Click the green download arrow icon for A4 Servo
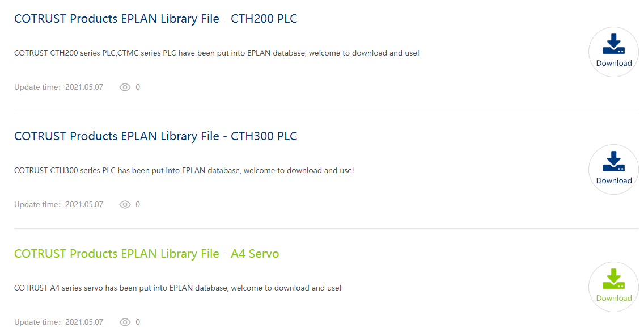Image resolution: width=644 pixels, height=336 pixels. [x=613, y=279]
